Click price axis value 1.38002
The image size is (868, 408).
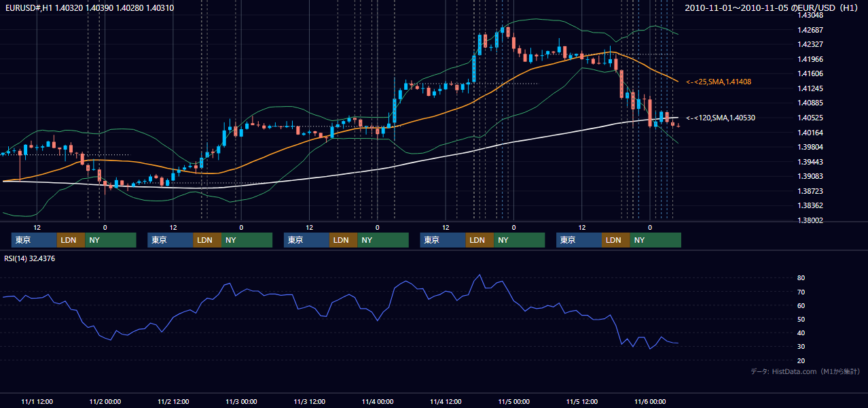810,220
